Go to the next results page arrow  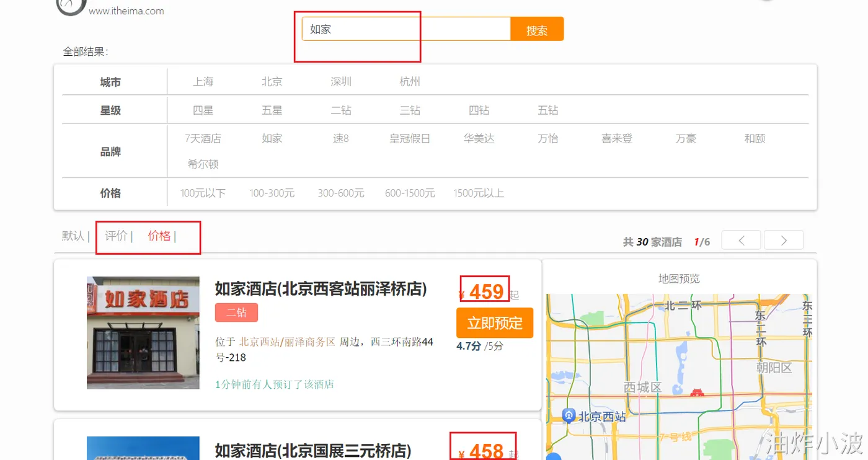point(784,240)
